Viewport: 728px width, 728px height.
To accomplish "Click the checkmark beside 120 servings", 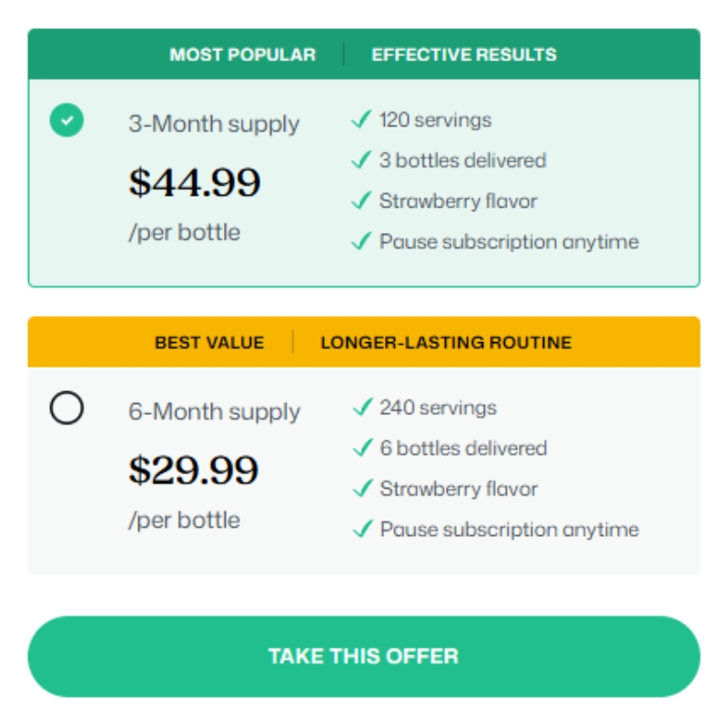I will tap(361, 120).
